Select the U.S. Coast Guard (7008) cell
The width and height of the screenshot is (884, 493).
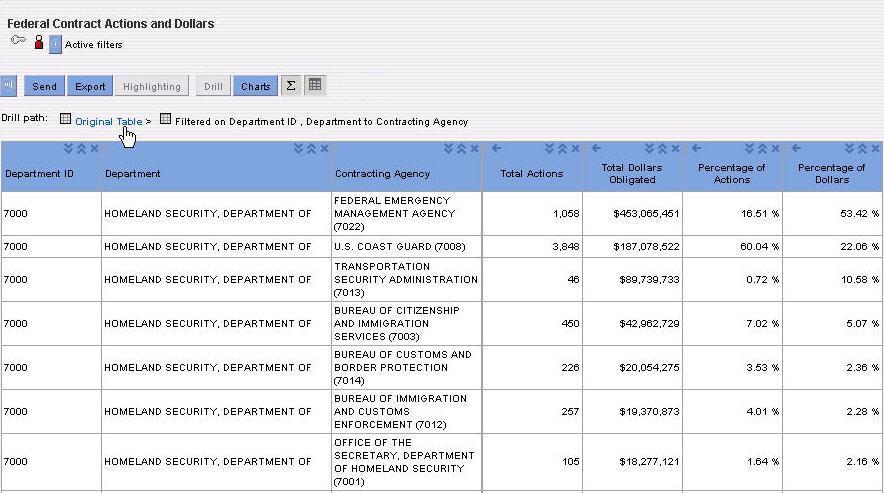(x=406, y=246)
